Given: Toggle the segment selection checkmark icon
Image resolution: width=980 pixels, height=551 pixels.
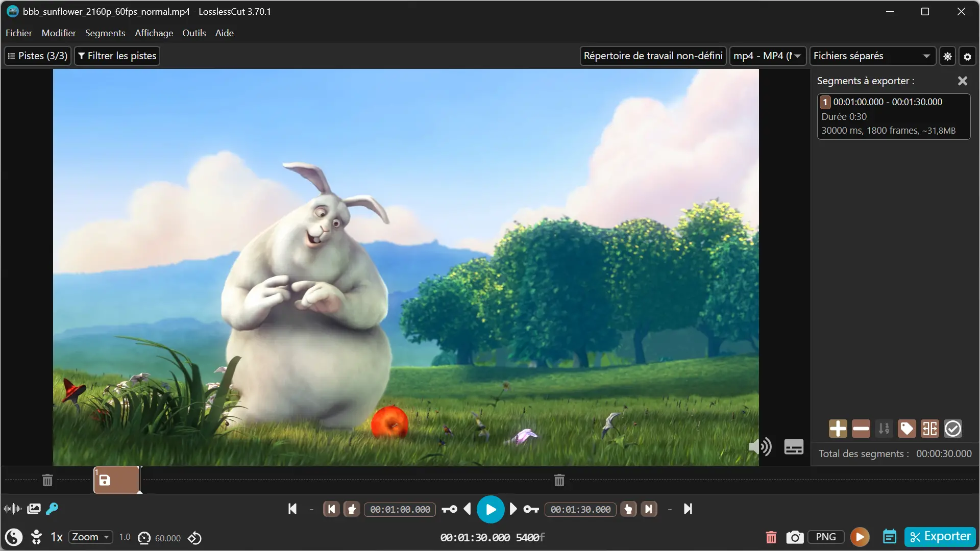Looking at the screenshot, I should (x=952, y=429).
